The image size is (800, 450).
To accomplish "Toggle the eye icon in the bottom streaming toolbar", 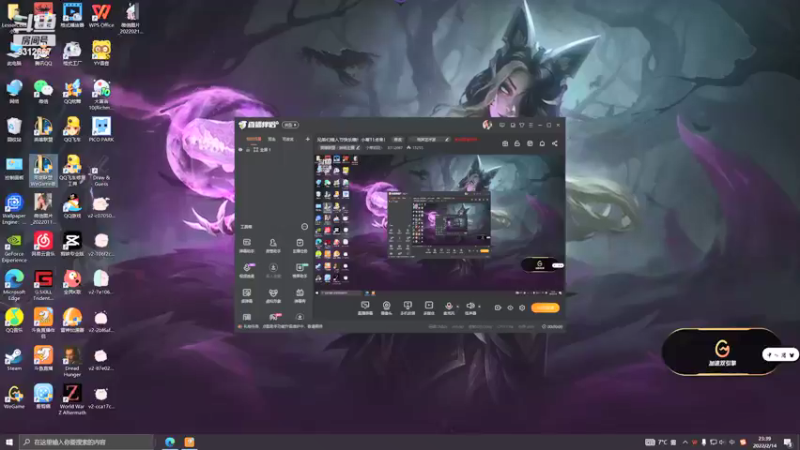I will [x=510, y=308].
